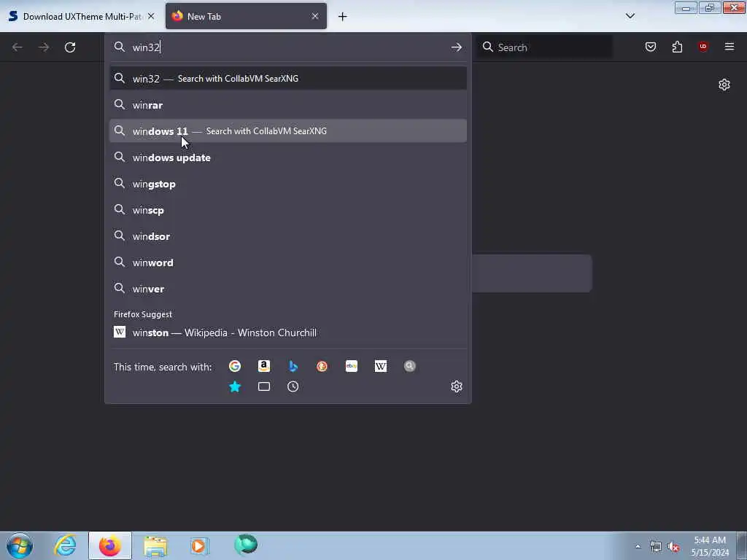
Task: Open a new tab with plus button
Action: (x=343, y=17)
